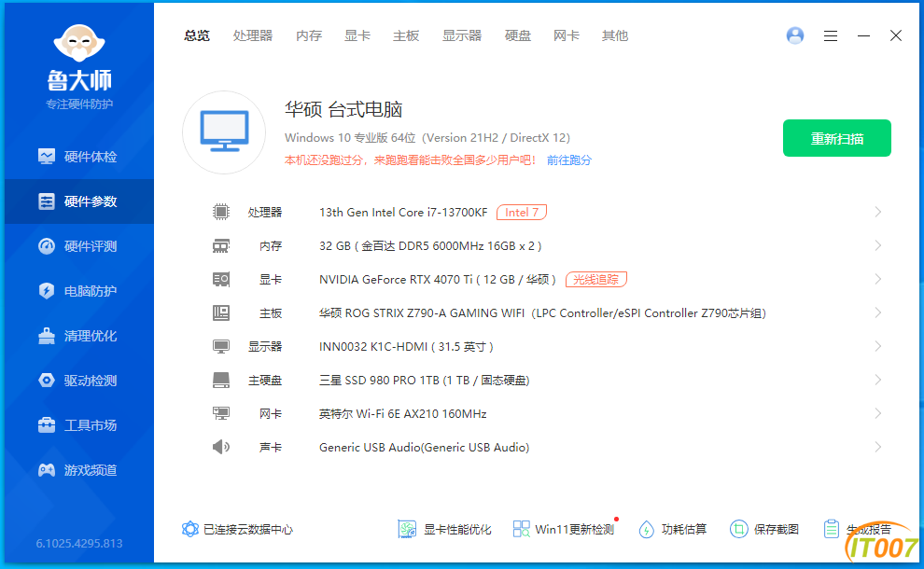924x569 pixels.
Task: Click the sound card speaker icon
Action: click(221, 447)
